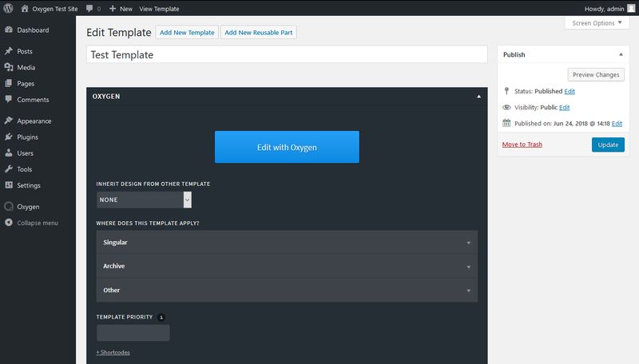This screenshot has width=639, height=364.
Task: Click the Appearance brush icon in sidebar
Action: pyautogui.click(x=9, y=121)
